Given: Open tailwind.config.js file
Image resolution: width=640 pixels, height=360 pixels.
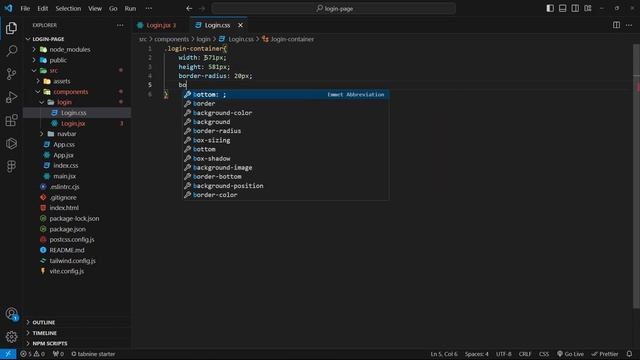Looking at the screenshot, I should [x=78, y=261].
